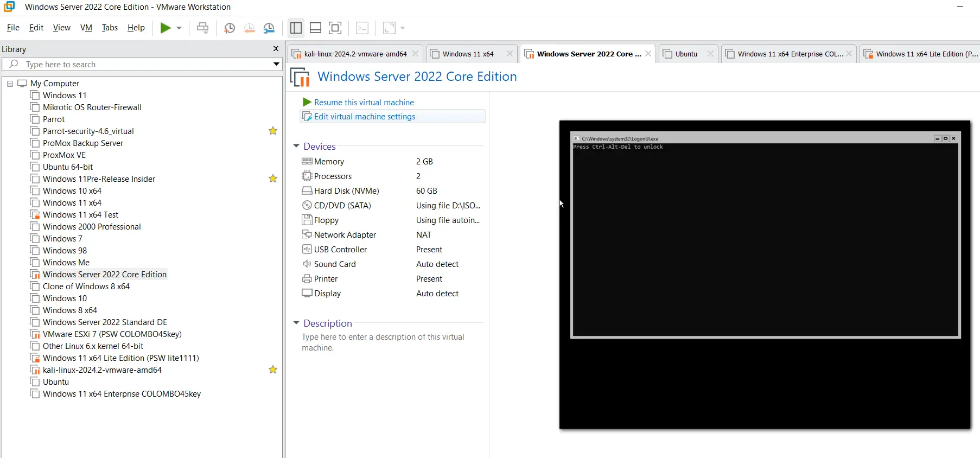Select Mikrotik OS Router-Firewall in library

click(x=92, y=107)
